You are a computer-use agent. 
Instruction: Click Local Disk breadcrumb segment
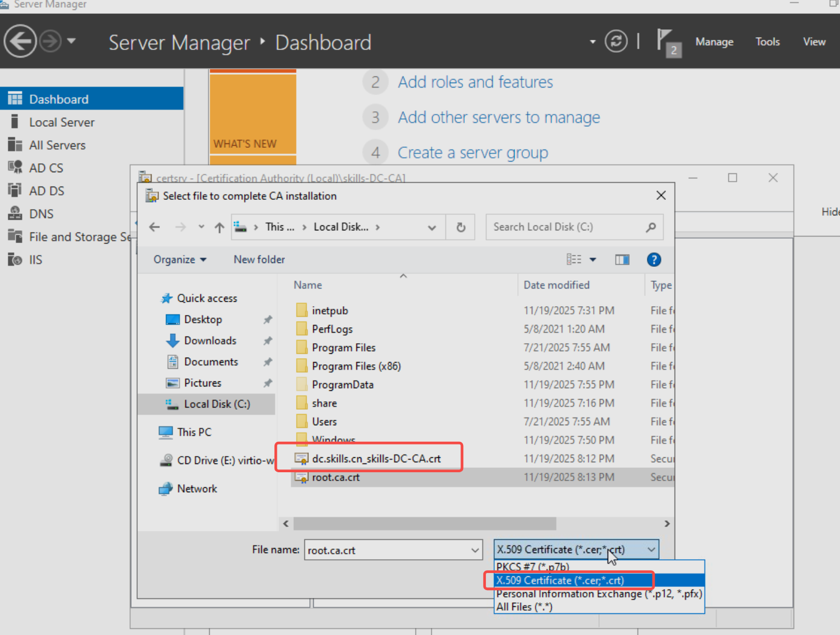341,227
